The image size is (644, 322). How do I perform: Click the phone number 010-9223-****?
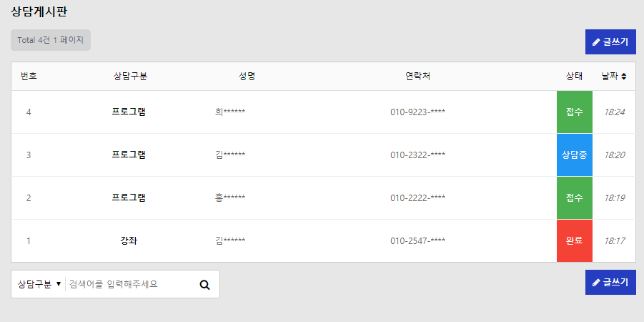(x=417, y=112)
